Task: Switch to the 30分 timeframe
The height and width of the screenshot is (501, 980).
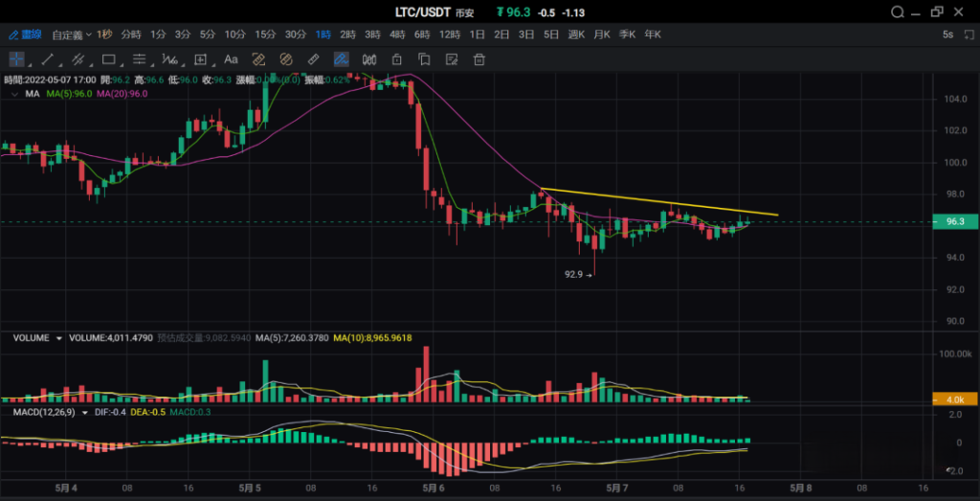Action: (x=296, y=34)
